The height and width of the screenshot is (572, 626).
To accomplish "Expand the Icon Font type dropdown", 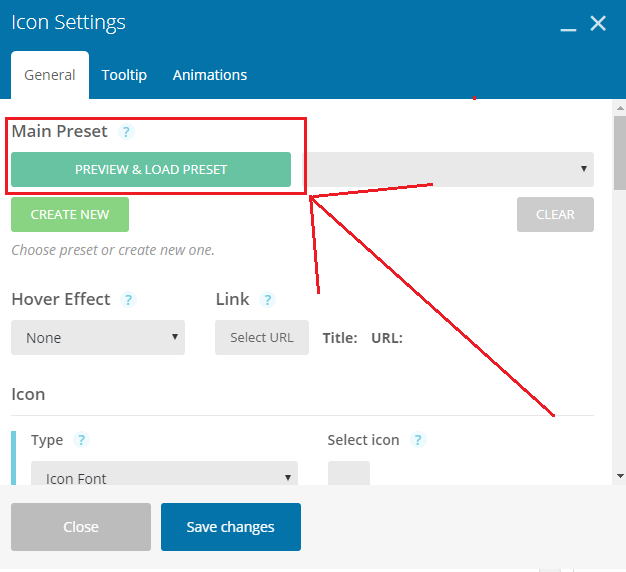I will (164, 473).
